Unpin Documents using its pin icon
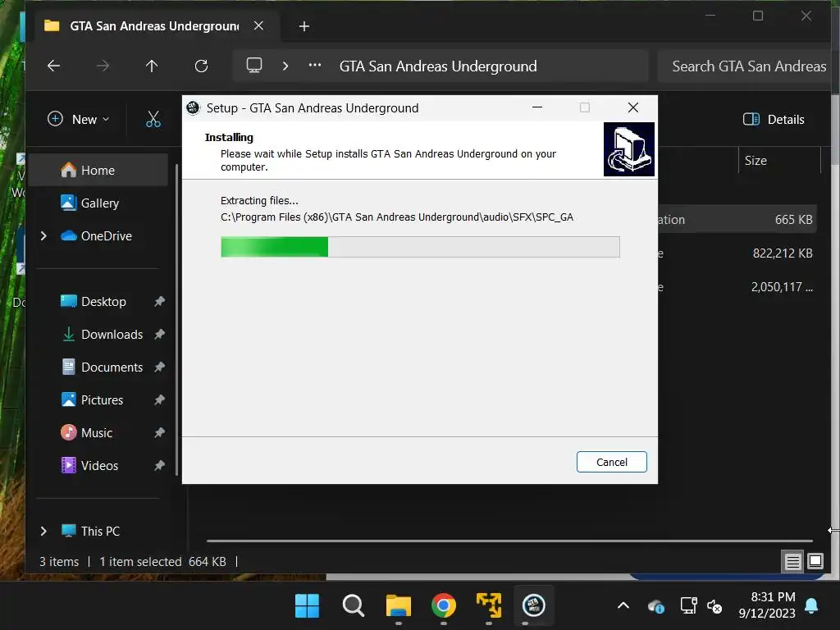 pos(159,367)
